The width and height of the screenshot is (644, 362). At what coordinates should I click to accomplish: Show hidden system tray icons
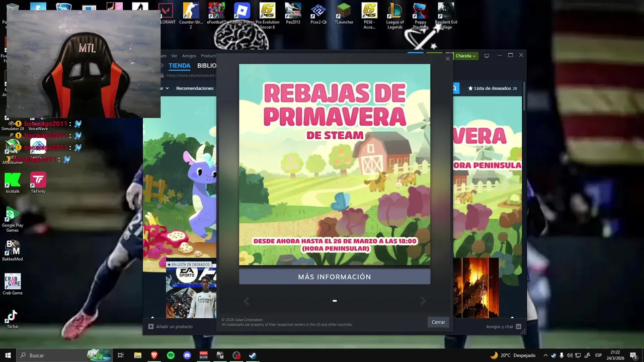(x=545, y=355)
